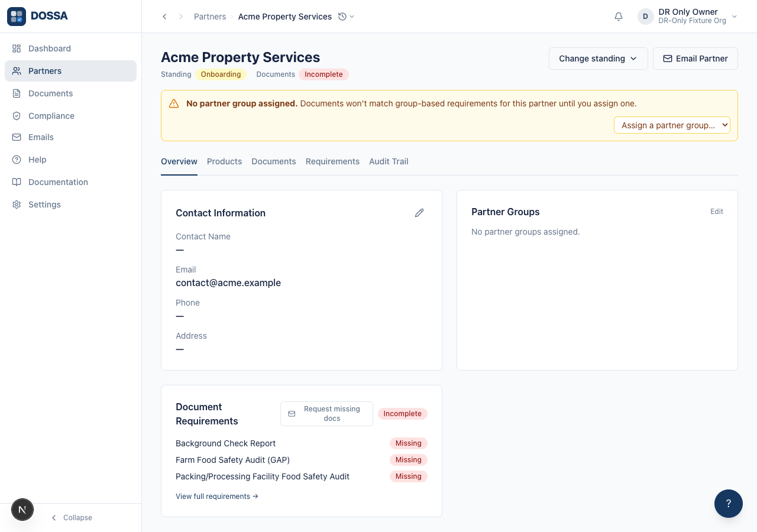Open the Audit Trail tab
Viewport: 757px width, 532px height.
click(x=389, y=161)
